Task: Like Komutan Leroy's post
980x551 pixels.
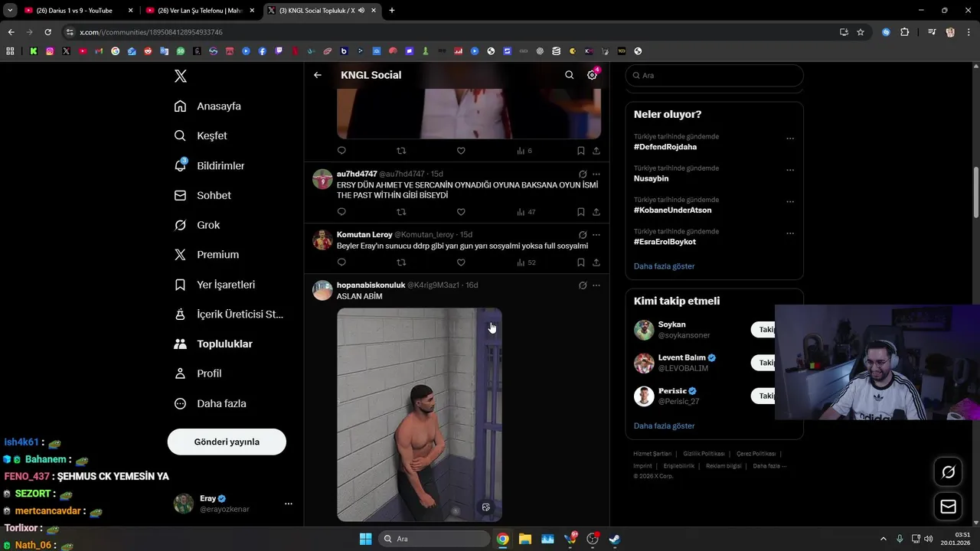Action: (x=461, y=262)
